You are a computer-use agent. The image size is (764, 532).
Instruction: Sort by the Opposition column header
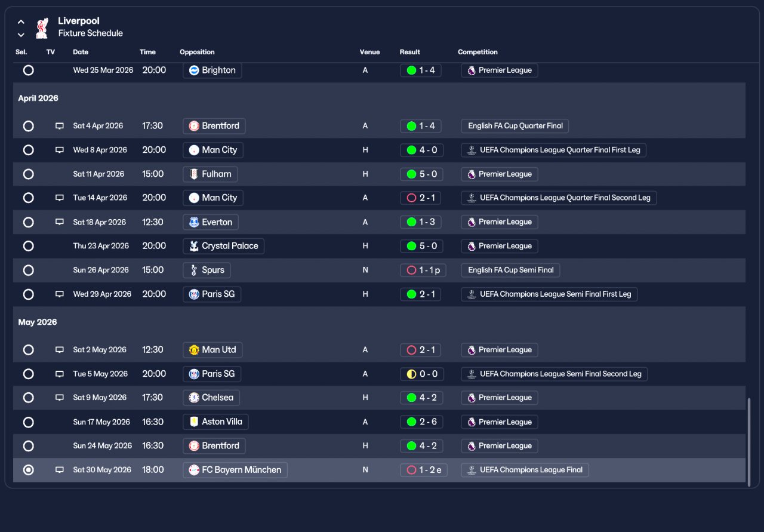(197, 52)
